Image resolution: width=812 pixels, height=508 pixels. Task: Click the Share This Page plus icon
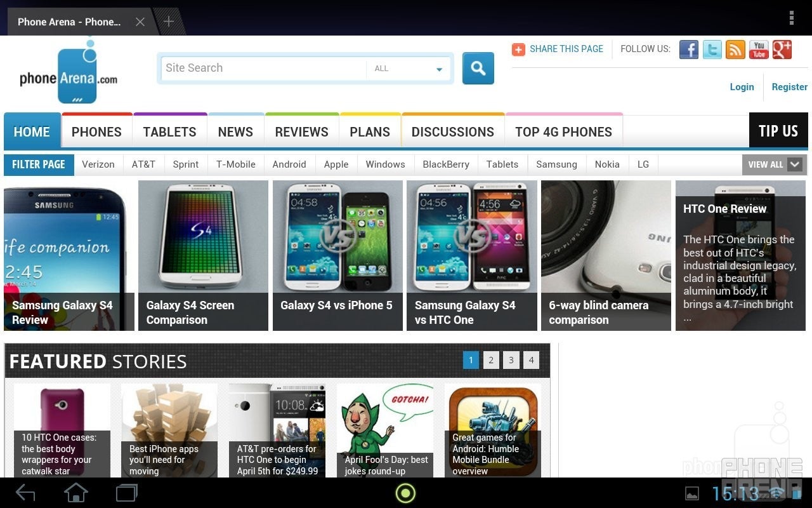(x=518, y=50)
